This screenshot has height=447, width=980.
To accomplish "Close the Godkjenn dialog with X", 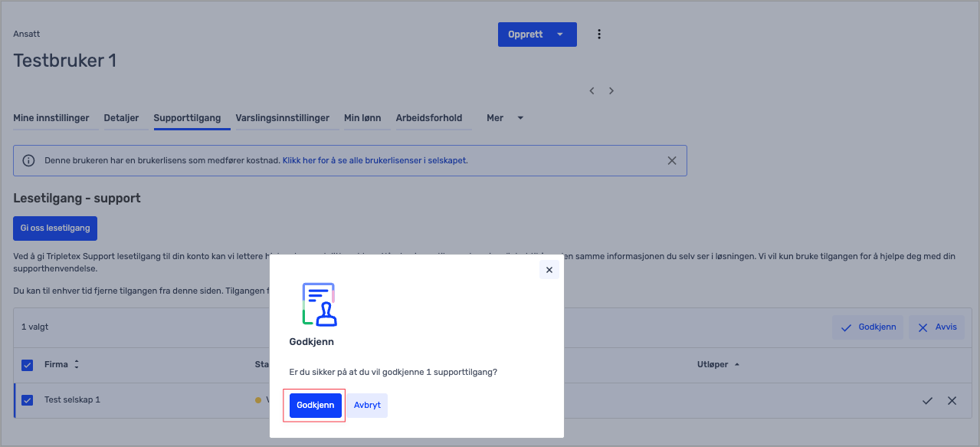I will point(549,270).
